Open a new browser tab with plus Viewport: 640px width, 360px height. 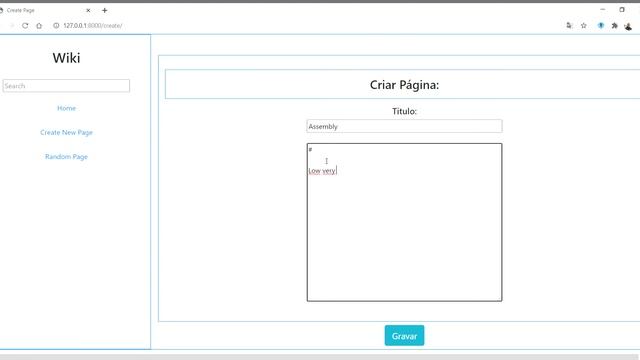[104, 10]
